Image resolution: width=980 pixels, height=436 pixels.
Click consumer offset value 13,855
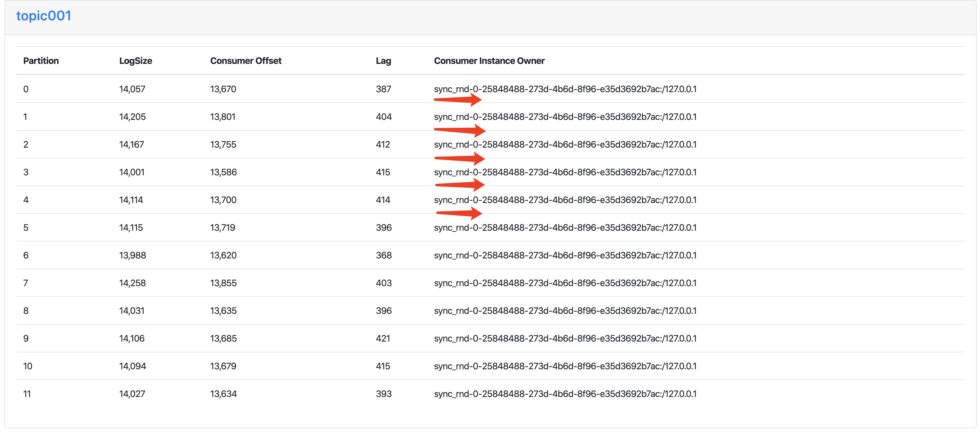pyautogui.click(x=223, y=283)
